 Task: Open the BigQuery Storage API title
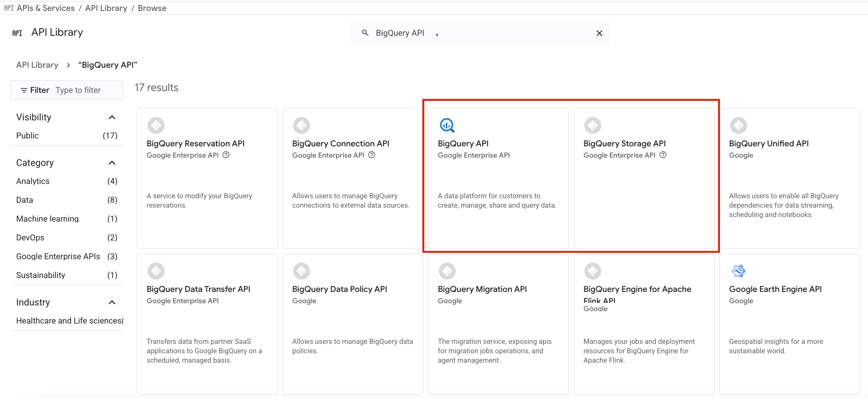tap(625, 143)
